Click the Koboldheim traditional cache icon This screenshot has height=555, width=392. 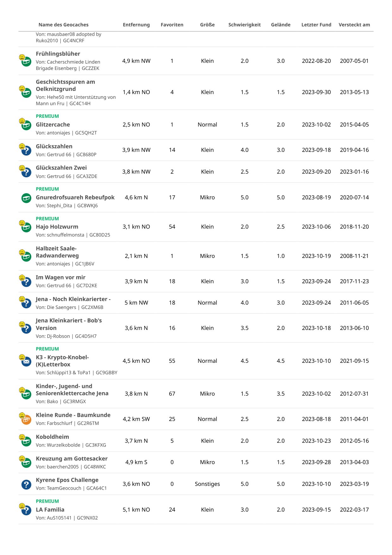(x=26, y=441)
